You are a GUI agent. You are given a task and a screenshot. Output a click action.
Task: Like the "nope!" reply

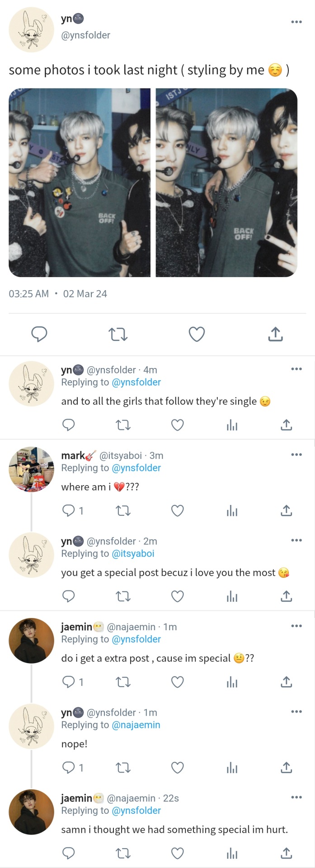pos(178,768)
